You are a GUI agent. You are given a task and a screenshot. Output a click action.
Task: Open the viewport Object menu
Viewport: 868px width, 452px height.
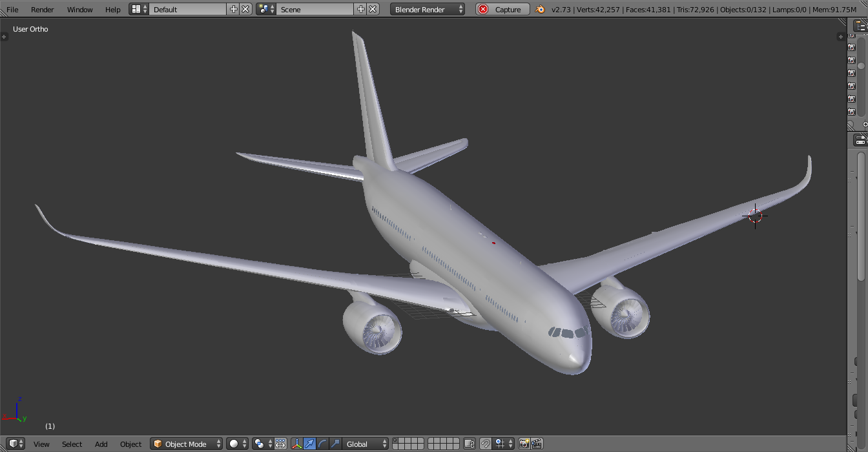[x=130, y=444]
